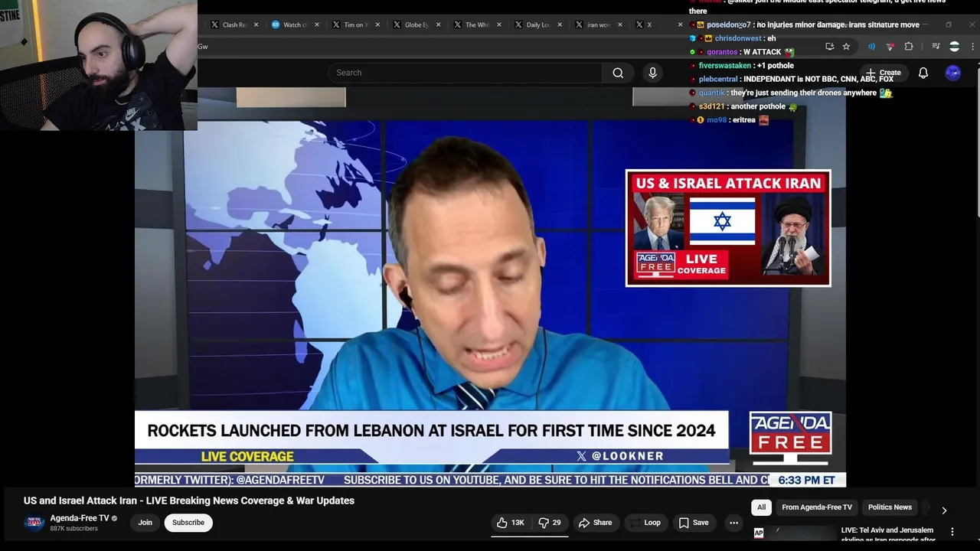Open the browser Extensions puzzle icon

(x=909, y=47)
